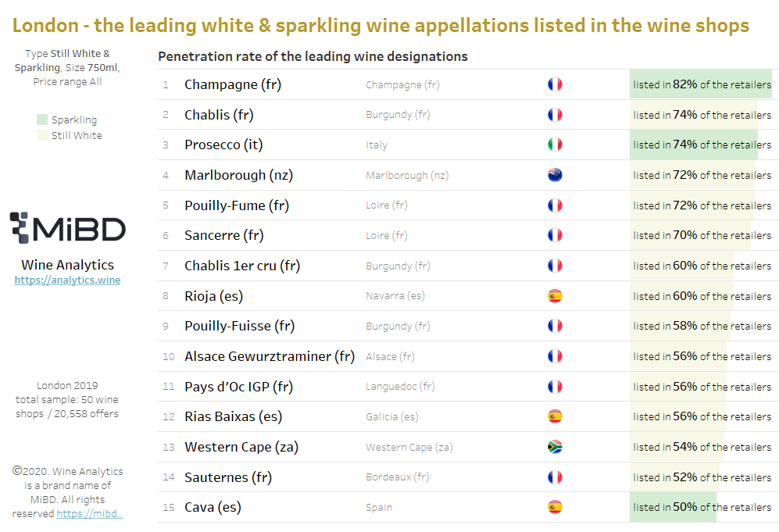Click the South African flag for Western Cape
The height and width of the screenshot is (532, 779).
tap(555, 447)
